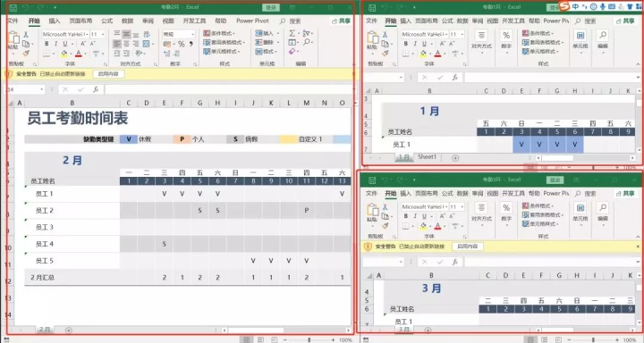This screenshot has width=644, height=343.
Task: Click 登录 button in 考勤3月 title bar
Action: click(555, 180)
